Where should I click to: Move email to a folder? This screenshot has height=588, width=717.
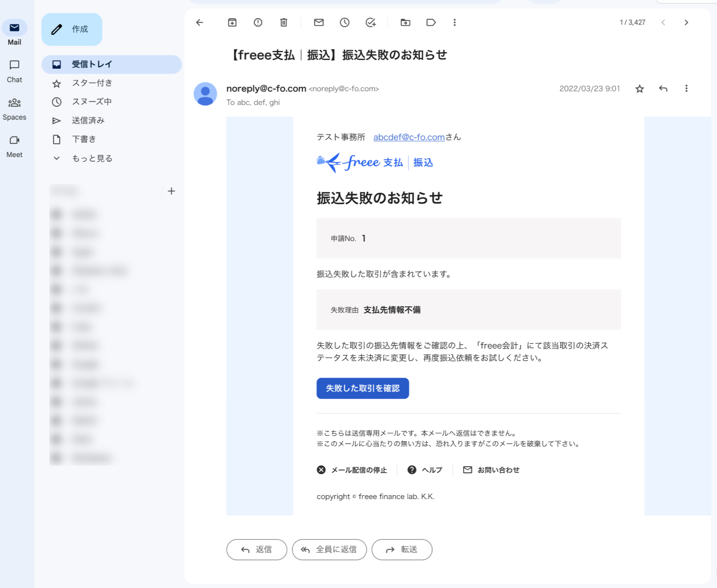pos(406,22)
